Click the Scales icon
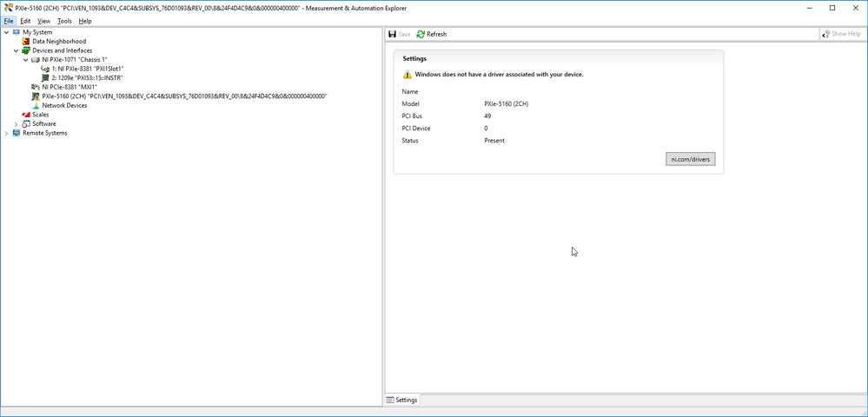The image size is (868, 417). point(26,115)
